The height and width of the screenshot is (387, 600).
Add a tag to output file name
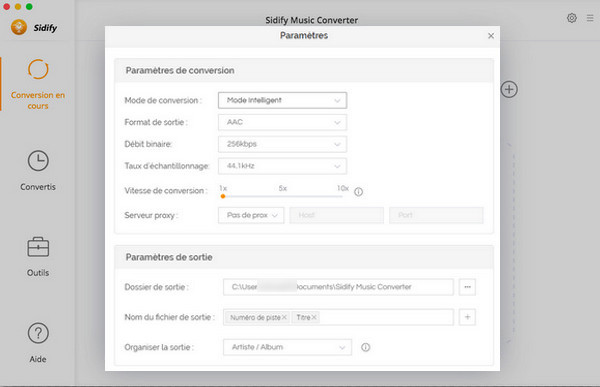pos(467,317)
